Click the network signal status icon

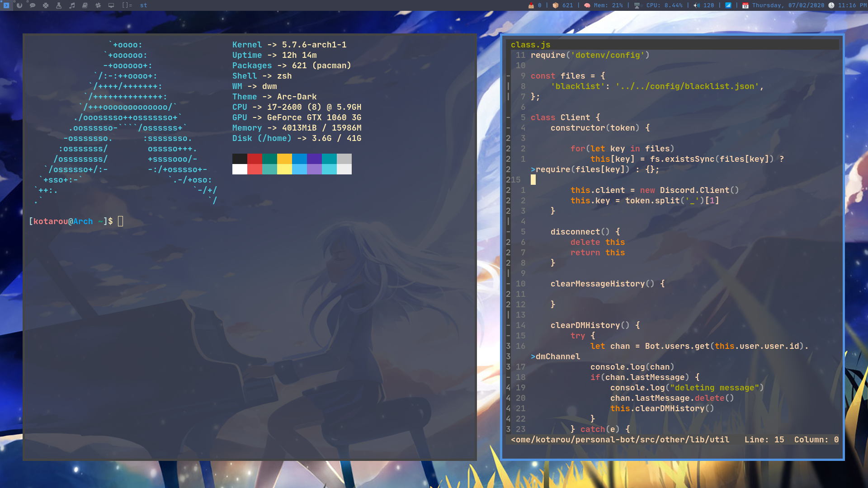tap(728, 5)
